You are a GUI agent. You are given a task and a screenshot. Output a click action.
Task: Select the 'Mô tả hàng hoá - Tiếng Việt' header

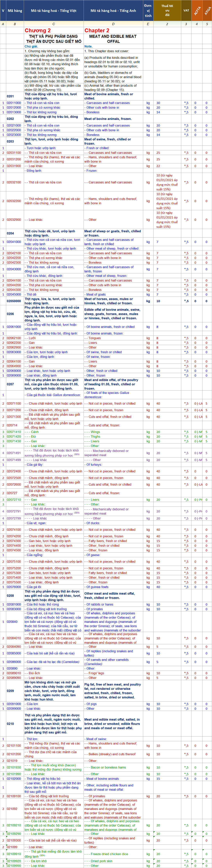[54, 11]
